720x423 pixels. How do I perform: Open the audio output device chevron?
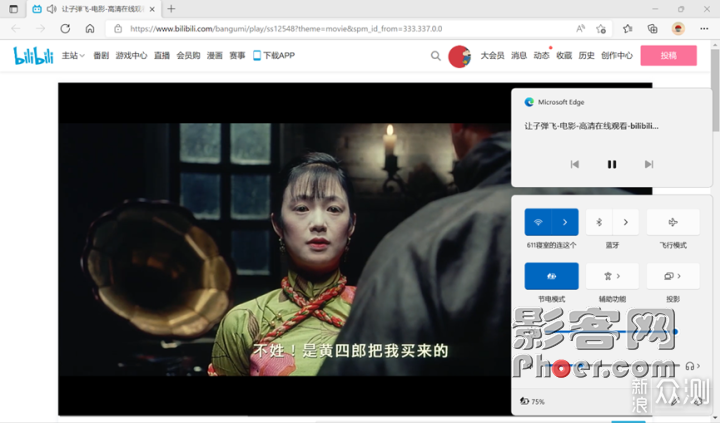pyautogui.click(x=693, y=366)
